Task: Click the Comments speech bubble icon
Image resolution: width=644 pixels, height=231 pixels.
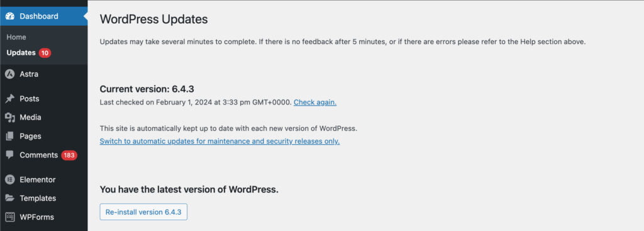Action: coord(10,155)
